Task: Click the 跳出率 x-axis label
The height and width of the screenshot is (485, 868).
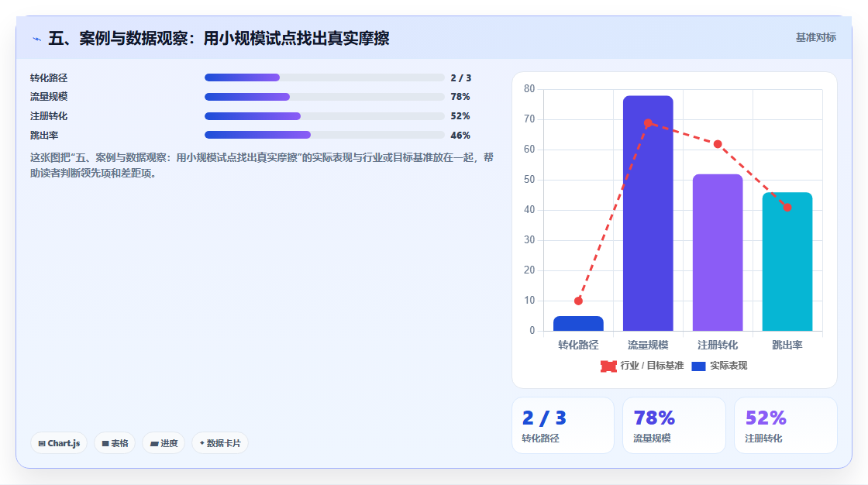Action: click(x=787, y=345)
